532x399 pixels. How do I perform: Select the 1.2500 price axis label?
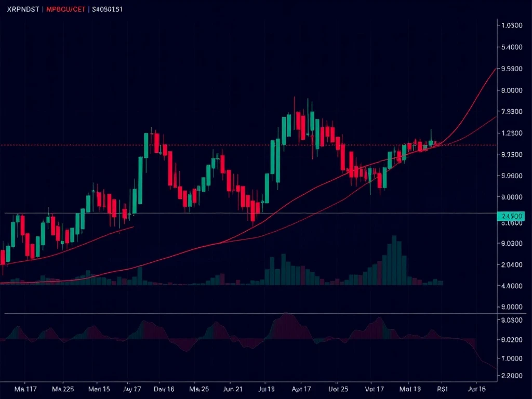[x=512, y=133]
